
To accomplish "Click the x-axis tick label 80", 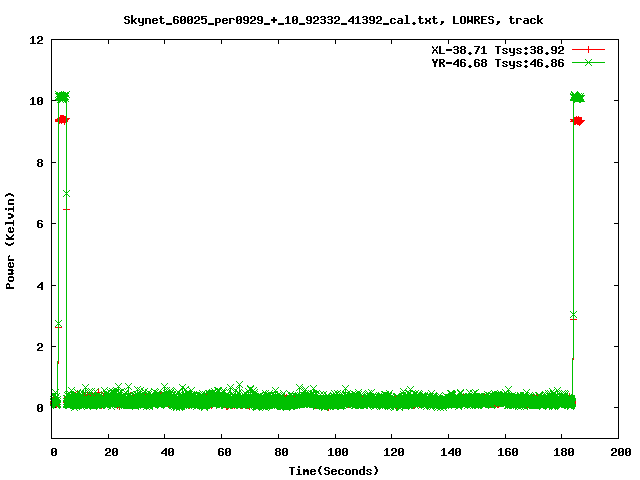I will (281, 452).
